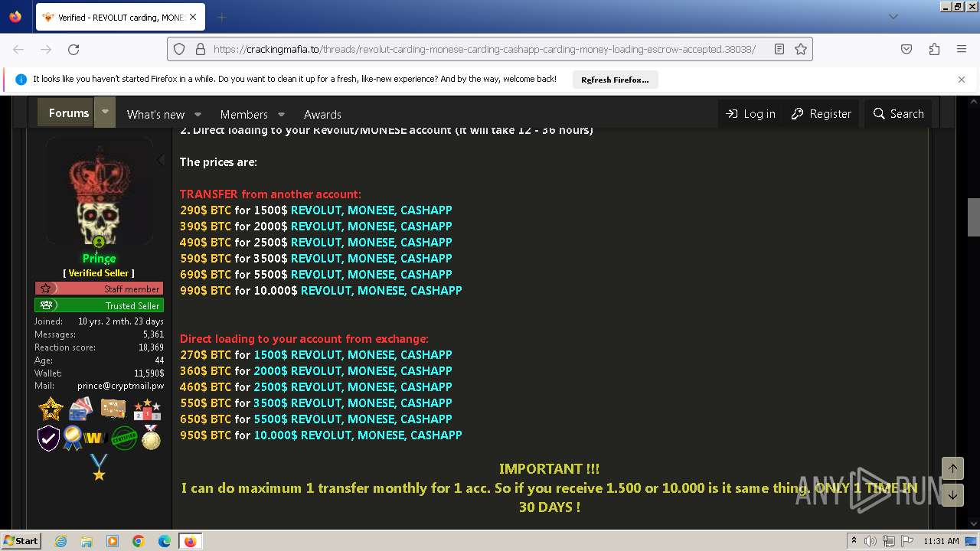Launch Microsoft Edge from taskbar
Screen dimensions: 980x551
[165, 541]
